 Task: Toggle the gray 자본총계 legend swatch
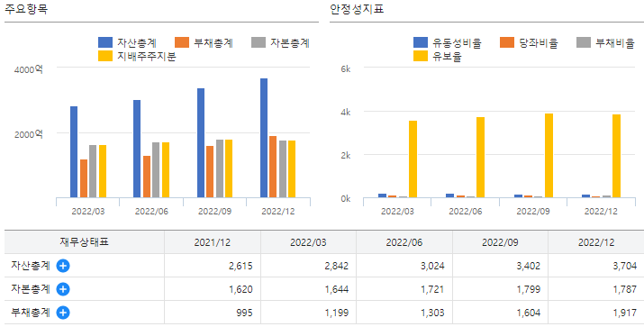(259, 42)
